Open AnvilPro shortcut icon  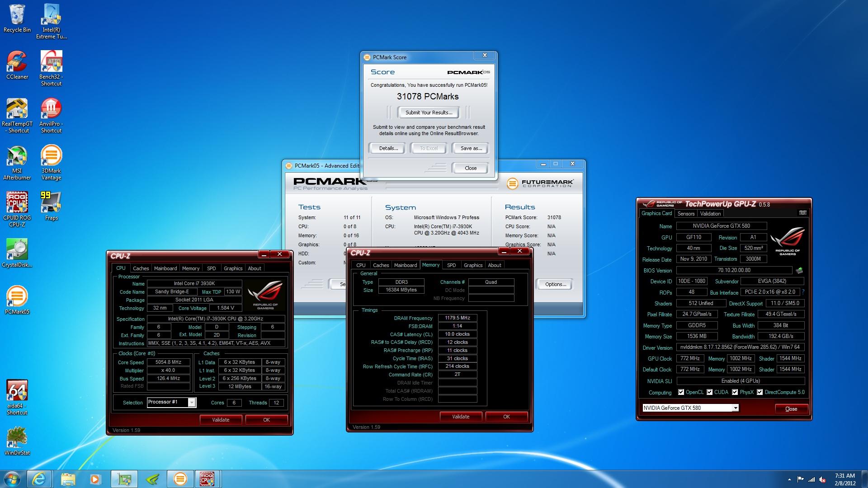pyautogui.click(x=51, y=116)
